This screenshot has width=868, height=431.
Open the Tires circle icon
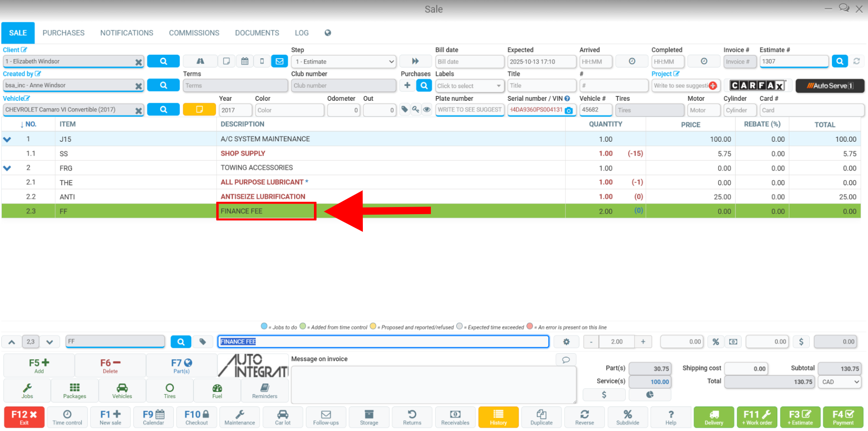[170, 391]
